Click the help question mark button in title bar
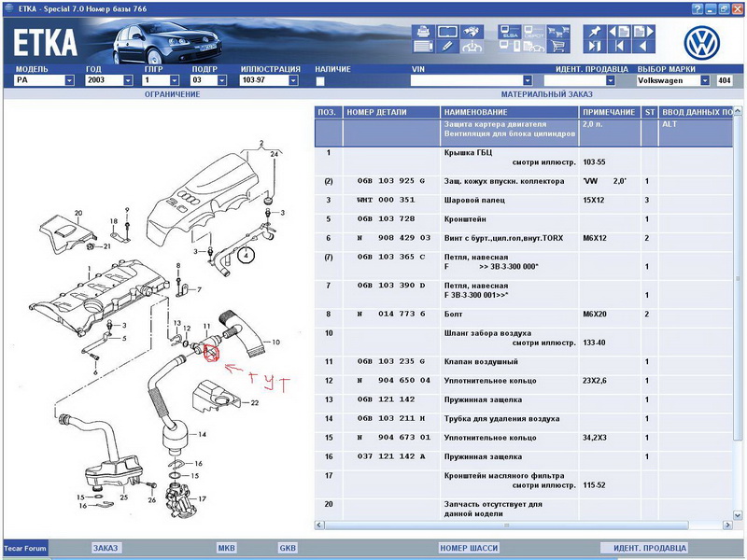Image resolution: width=747 pixels, height=560 pixels. tap(697, 8)
